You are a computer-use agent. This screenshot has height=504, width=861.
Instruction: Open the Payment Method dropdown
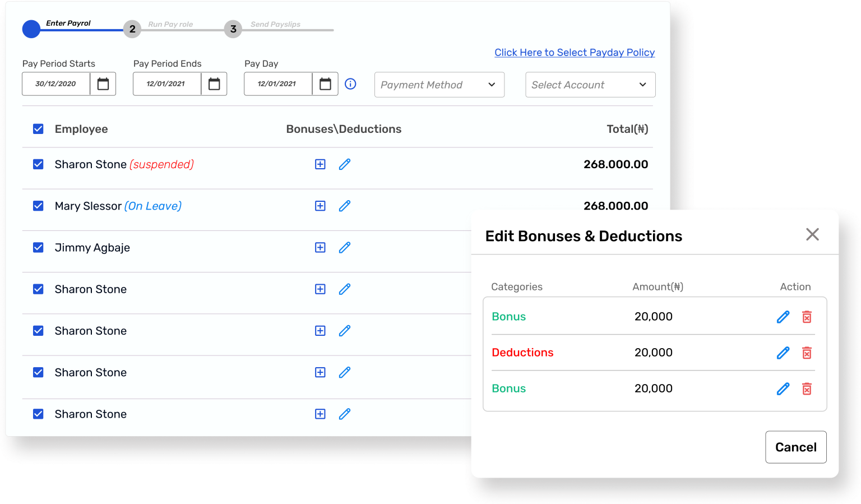(439, 85)
